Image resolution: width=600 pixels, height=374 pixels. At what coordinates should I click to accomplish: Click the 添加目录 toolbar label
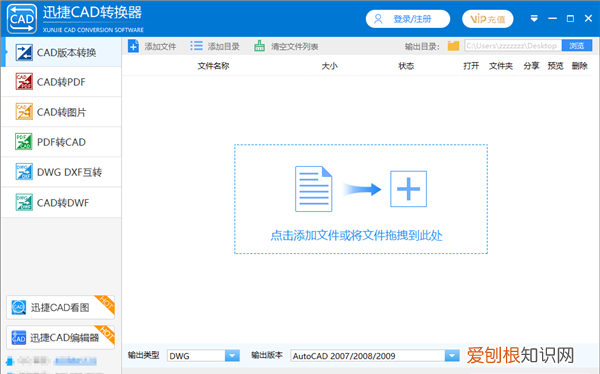coord(223,47)
